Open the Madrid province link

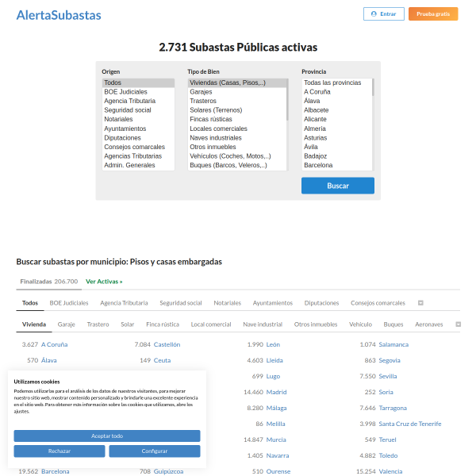[x=276, y=392]
